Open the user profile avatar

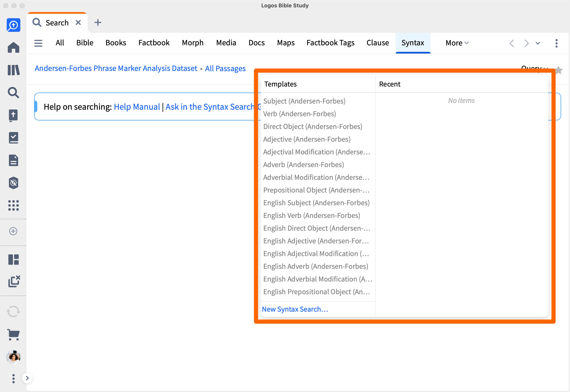pos(14,357)
